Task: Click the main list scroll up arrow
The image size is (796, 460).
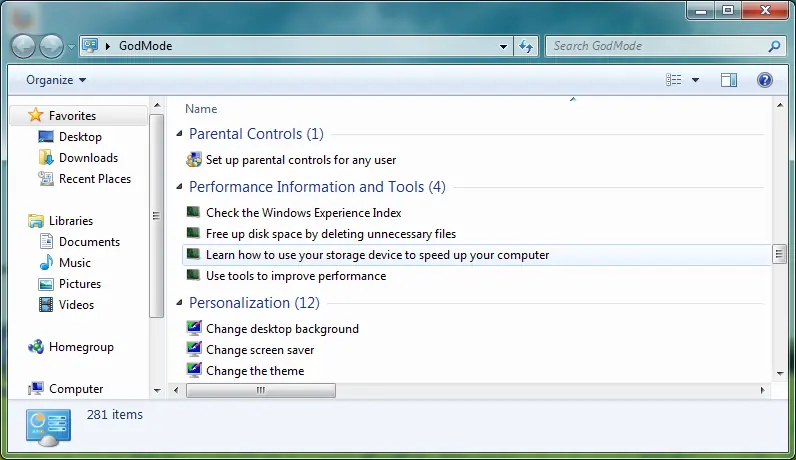Action: coord(780,106)
